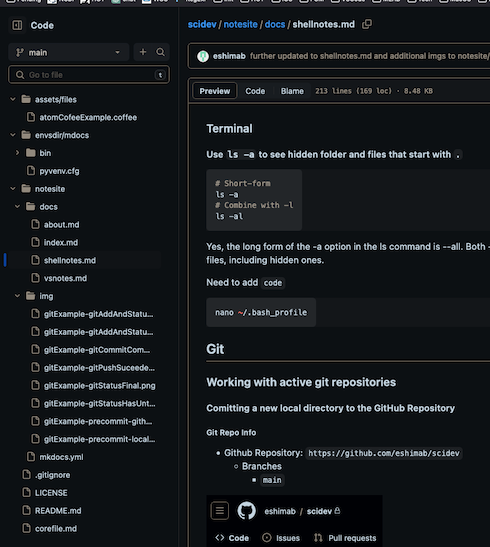Click the mkdocs.yml file icon
This screenshot has height=547, width=490.
tap(31, 456)
